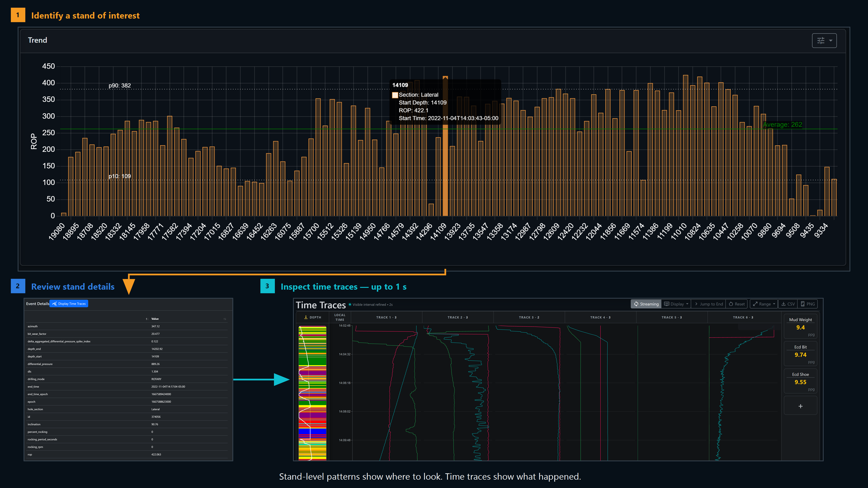This screenshot has width=868, height=488.
Task: Click the end_time row
Action: point(127,387)
